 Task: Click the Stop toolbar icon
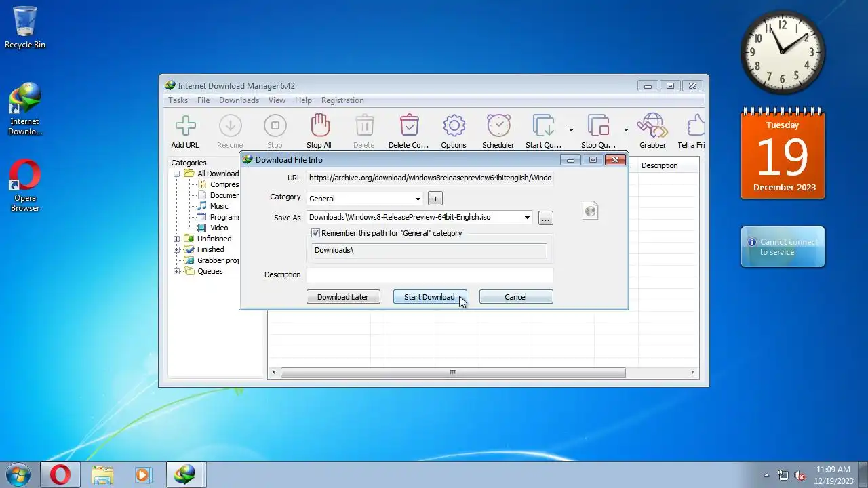tap(275, 126)
